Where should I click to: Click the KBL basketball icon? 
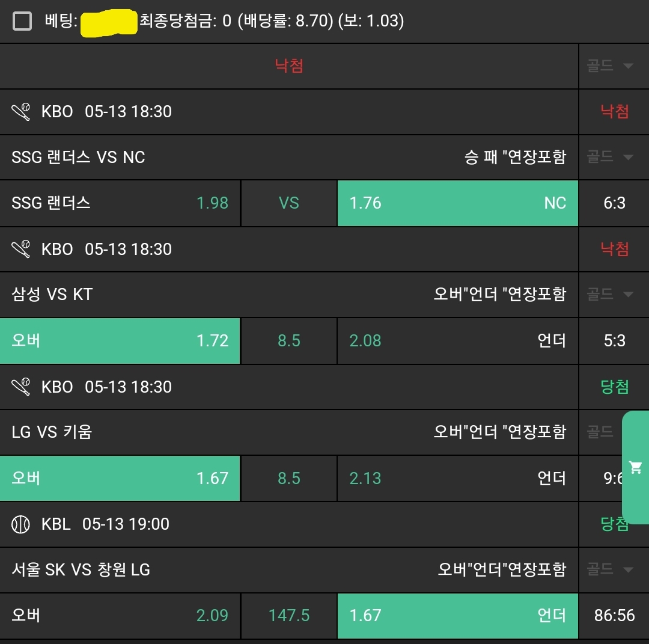[x=21, y=524]
